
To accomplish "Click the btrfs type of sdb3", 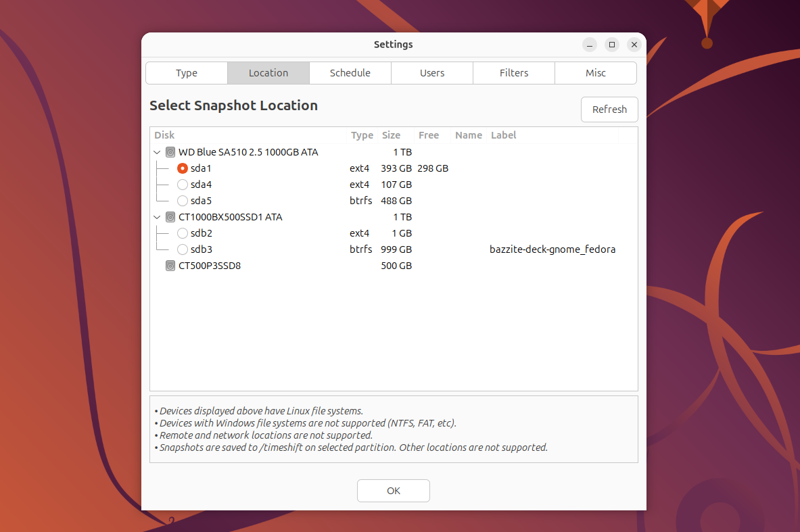I will pyautogui.click(x=360, y=249).
